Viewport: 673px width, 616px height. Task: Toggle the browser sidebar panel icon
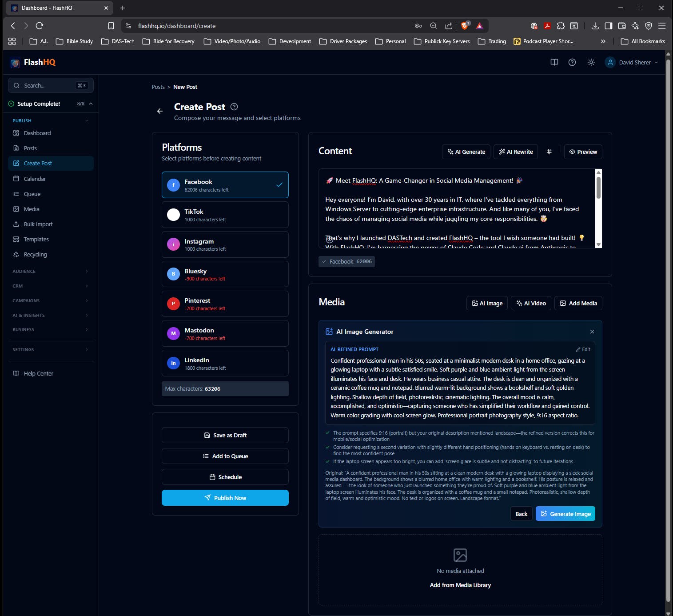pos(609,26)
